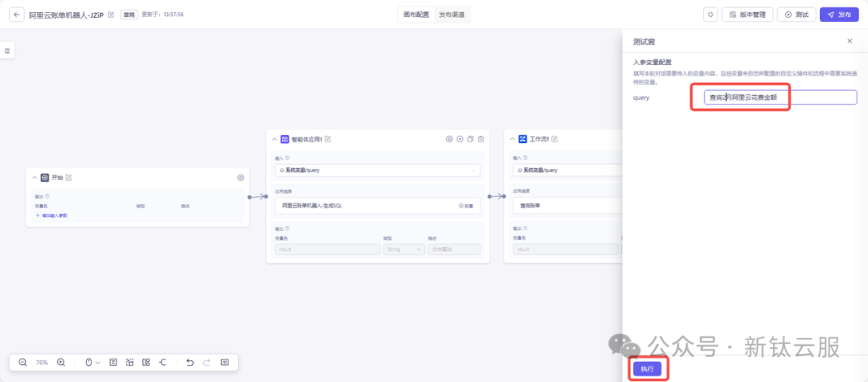Click the fullscreen icon next to 版本管理
The image size is (868, 382).
710,14
